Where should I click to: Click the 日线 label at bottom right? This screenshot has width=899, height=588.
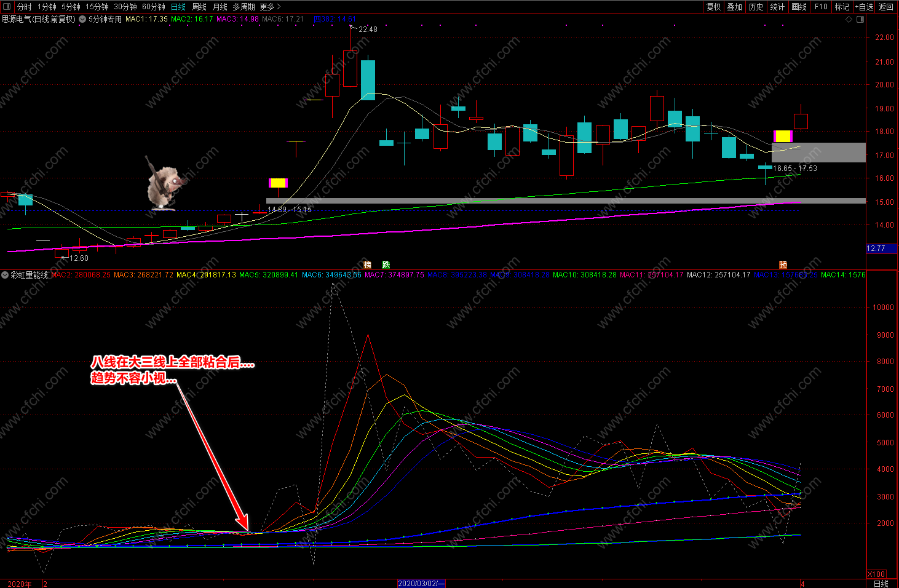click(x=881, y=583)
